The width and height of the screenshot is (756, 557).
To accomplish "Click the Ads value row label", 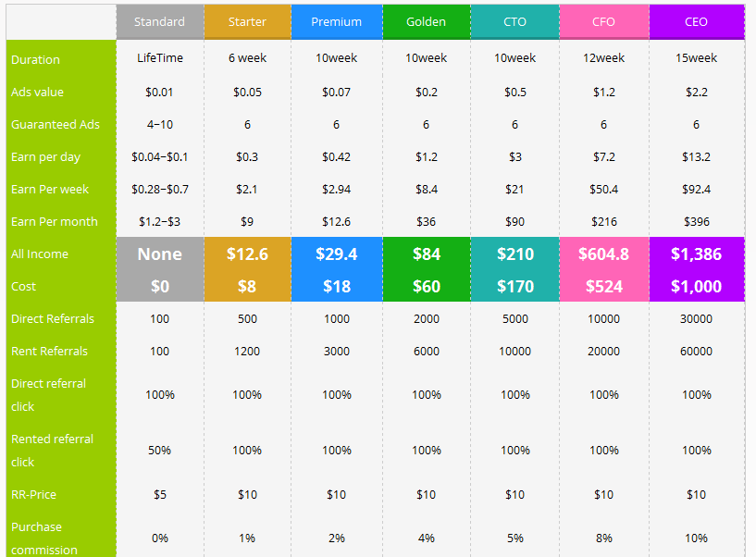I will tap(37, 93).
